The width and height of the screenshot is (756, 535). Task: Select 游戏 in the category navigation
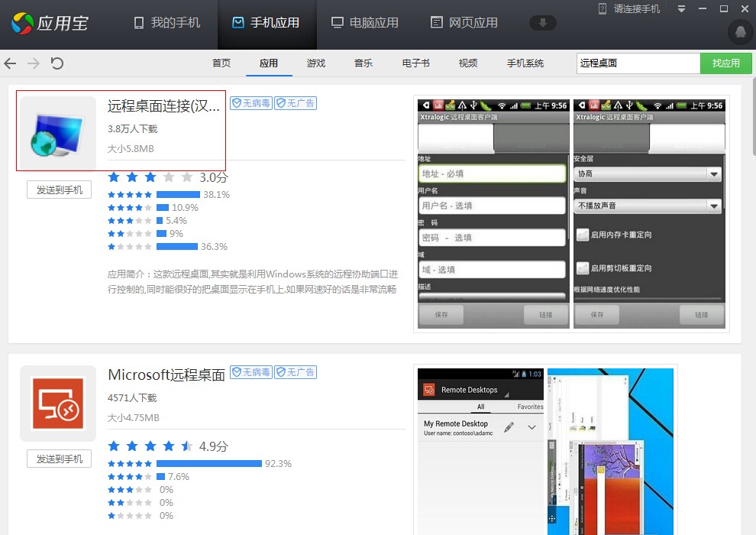pos(316,63)
